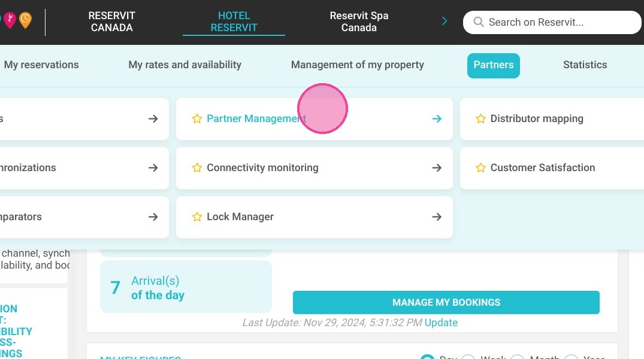Click the arrow on Partner Management card
The height and width of the screenshot is (359, 644).
437,119
